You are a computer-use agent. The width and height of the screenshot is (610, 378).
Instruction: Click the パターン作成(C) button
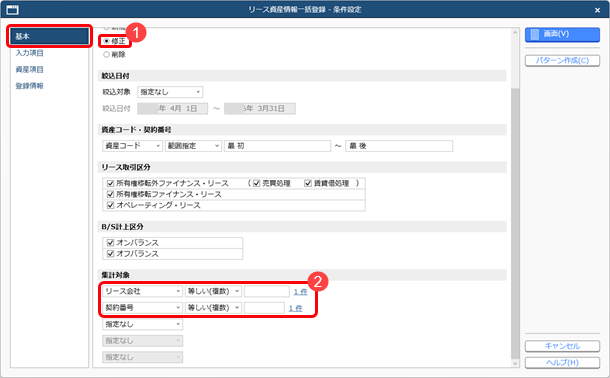[562, 61]
